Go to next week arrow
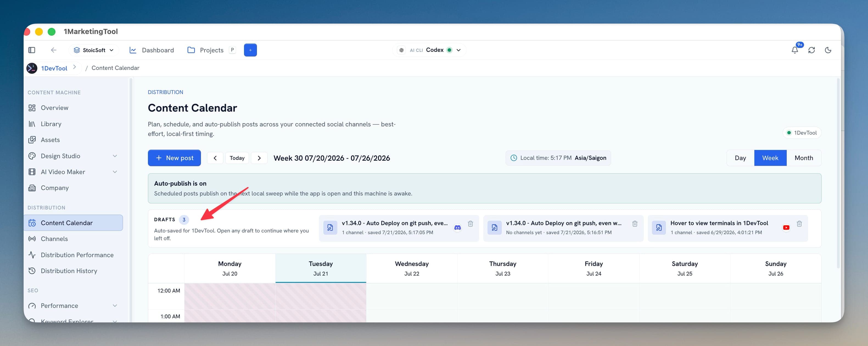Viewport: 868px width, 346px height. coord(259,158)
